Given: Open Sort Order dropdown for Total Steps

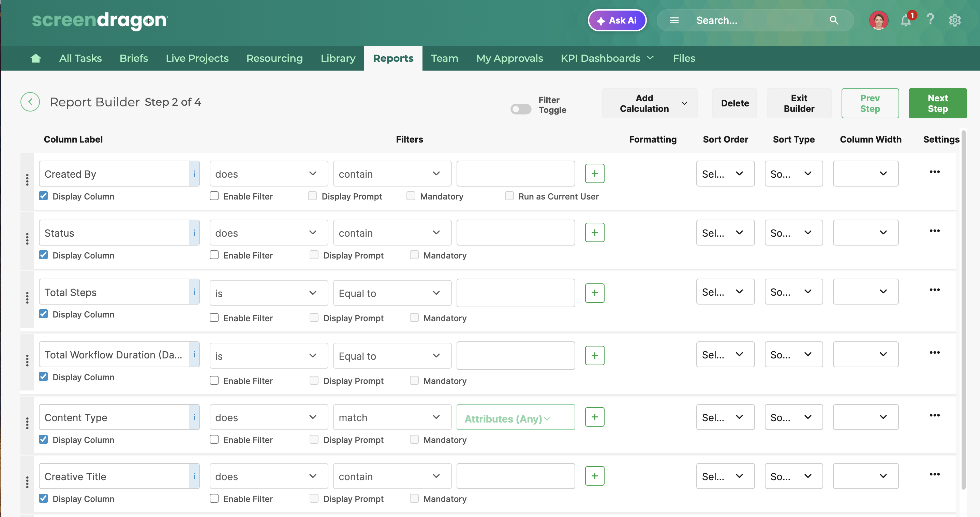Looking at the screenshot, I should tap(725, 292).
